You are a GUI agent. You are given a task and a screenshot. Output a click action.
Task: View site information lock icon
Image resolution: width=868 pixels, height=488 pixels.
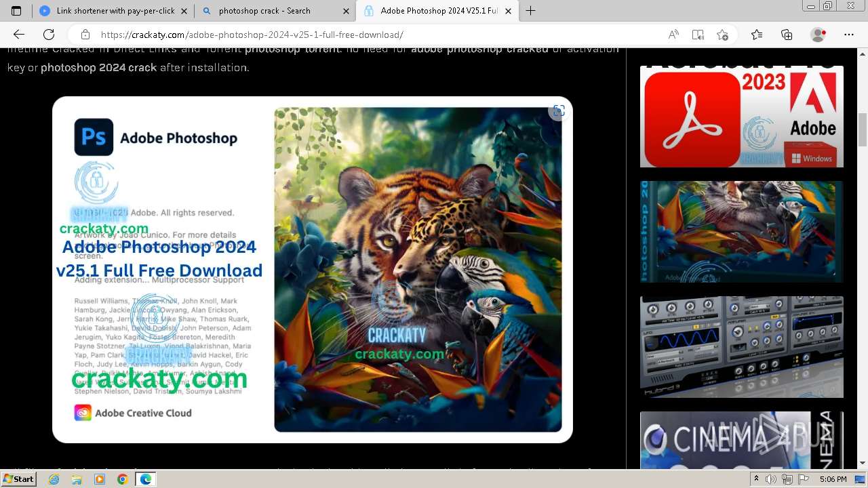click(x=85, y=35)
